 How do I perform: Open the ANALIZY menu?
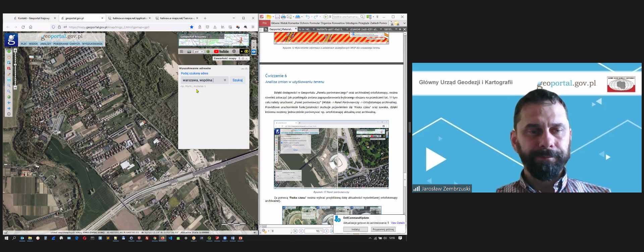pos(46,44)
